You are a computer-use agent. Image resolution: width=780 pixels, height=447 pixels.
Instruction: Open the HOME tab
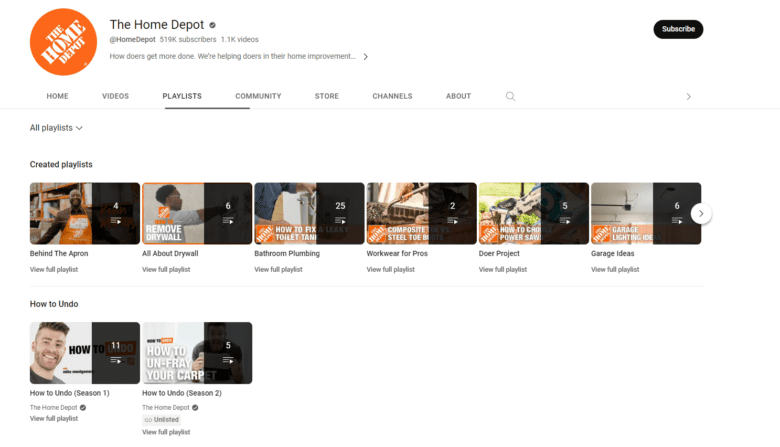pos(58,96)
